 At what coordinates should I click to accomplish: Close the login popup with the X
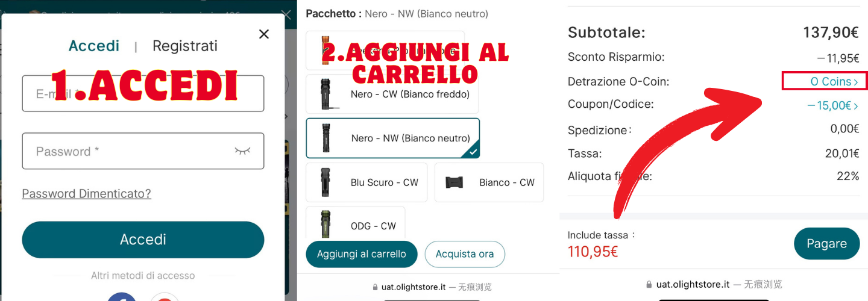[263, 34]
